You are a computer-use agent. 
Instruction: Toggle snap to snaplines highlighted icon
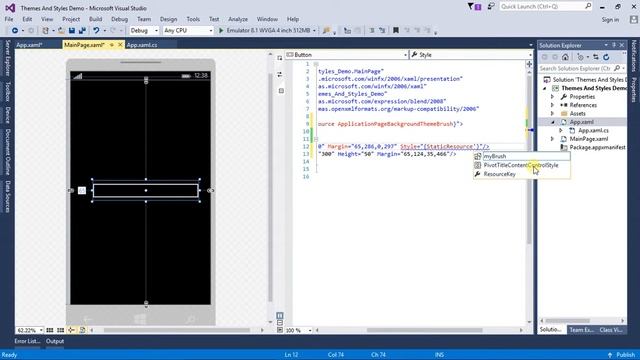[71, 330]
